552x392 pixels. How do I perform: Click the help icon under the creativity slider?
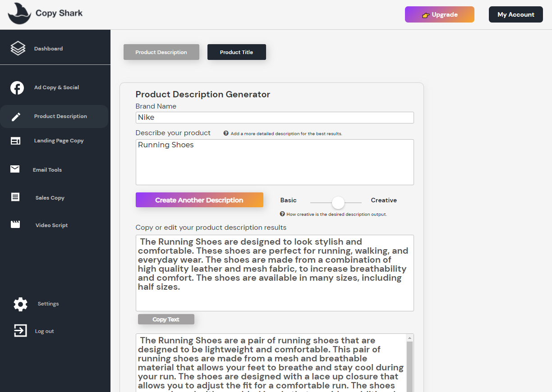point(282,214)
